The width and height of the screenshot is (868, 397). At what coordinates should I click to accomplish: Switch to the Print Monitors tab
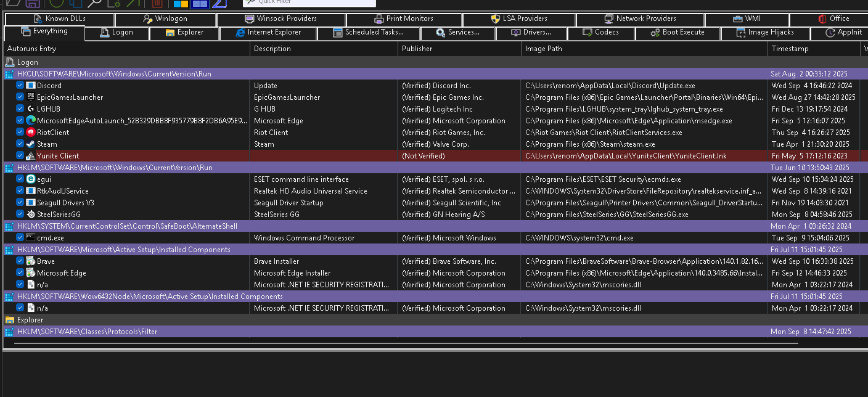tap(403, 19)
